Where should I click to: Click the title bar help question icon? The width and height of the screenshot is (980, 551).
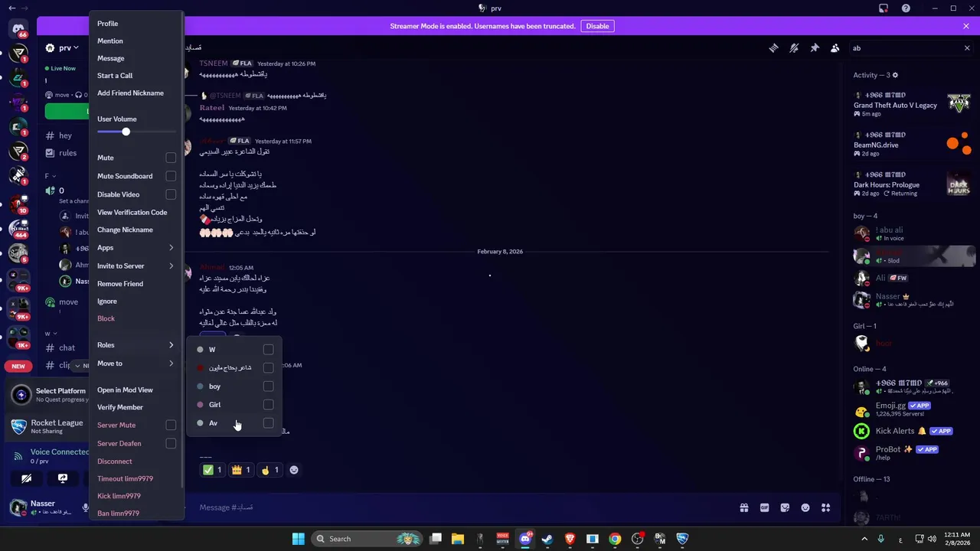(906, 8)
